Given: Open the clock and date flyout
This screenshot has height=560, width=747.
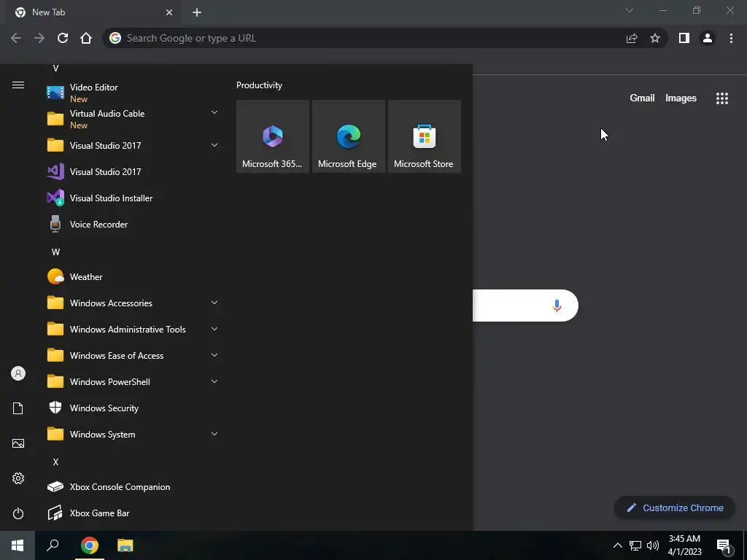Looking at the screenshot, I should 684,545.
